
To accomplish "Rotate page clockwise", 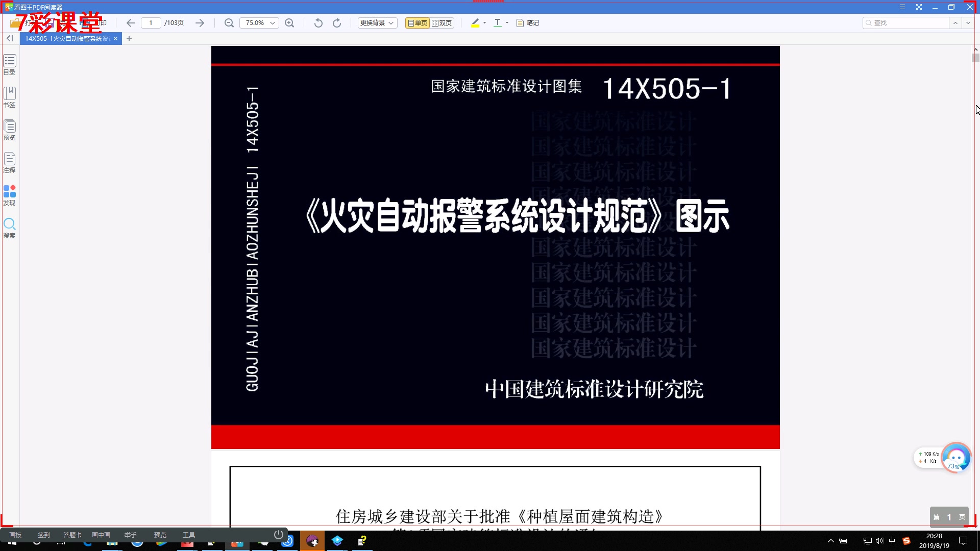I will pyautogui.click(x=337, y=23).
